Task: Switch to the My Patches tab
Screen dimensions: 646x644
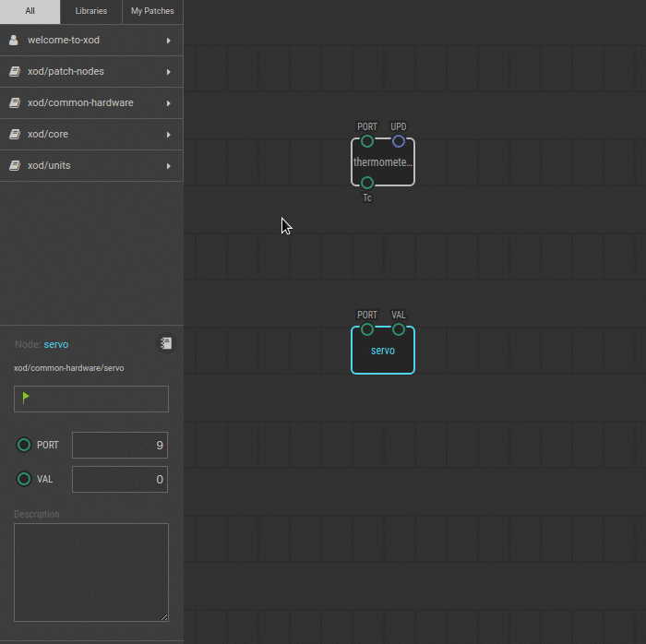Action: pos(152,11)
